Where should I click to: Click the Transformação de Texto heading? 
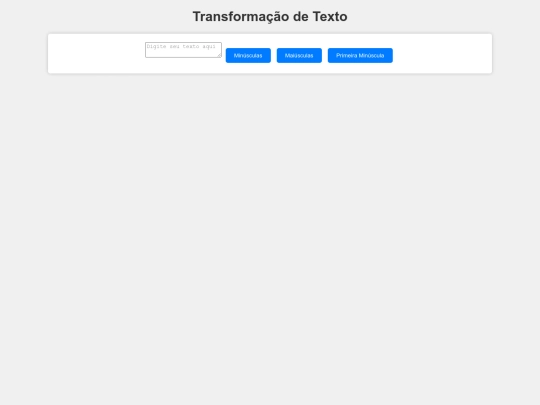click(270, 17)
